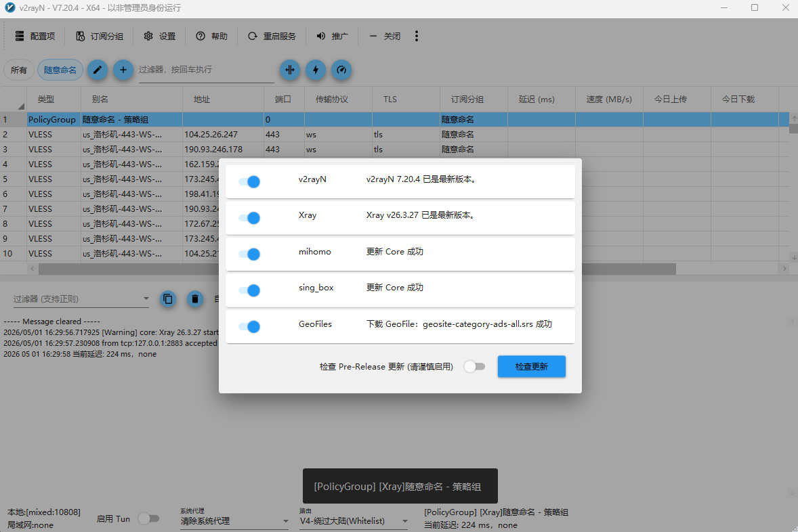Click the scroll-left arrow of server list
Viewport: 798px width, 532px height.
pyautogui.click(x=33, y=269)
